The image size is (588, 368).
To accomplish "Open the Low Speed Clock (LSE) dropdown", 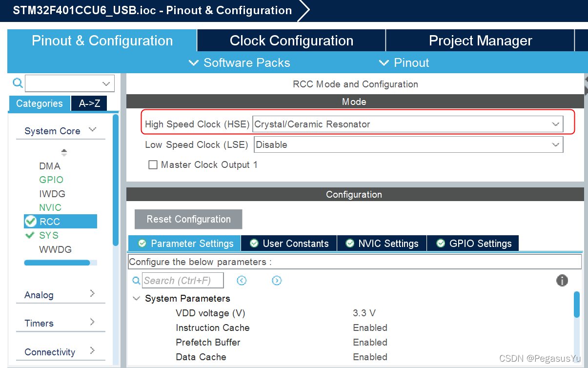I will [x=408, y=144].
